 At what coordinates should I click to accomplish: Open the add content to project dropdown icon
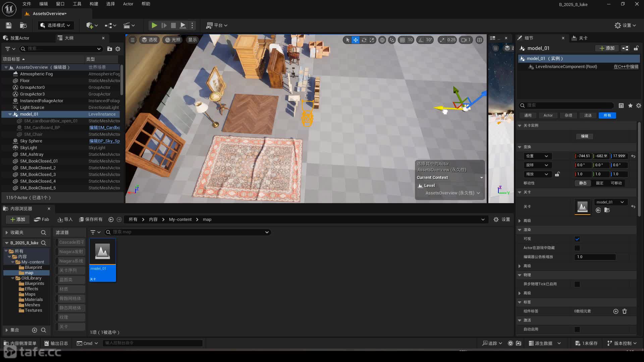(92, 25)
